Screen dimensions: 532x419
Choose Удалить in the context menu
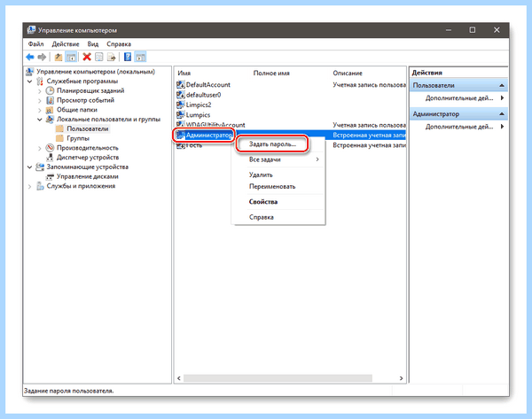click(x=278, y=175)
